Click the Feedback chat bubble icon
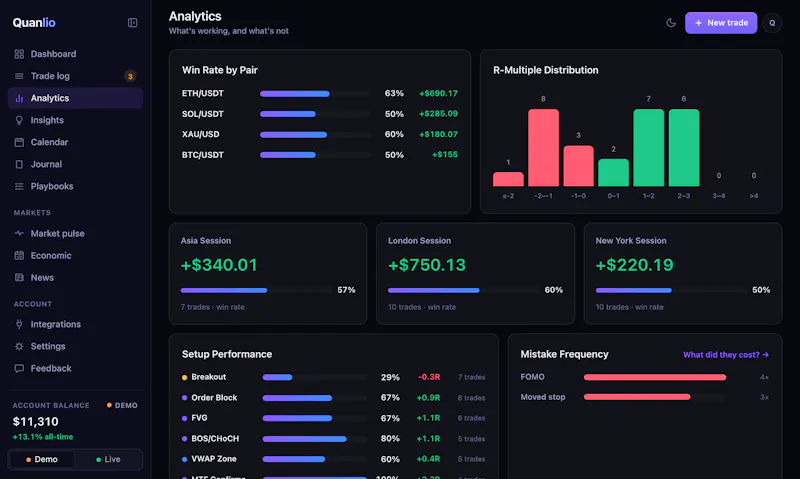Image resolution: width=800 pixels, height=479 pixels. point(19,368)
